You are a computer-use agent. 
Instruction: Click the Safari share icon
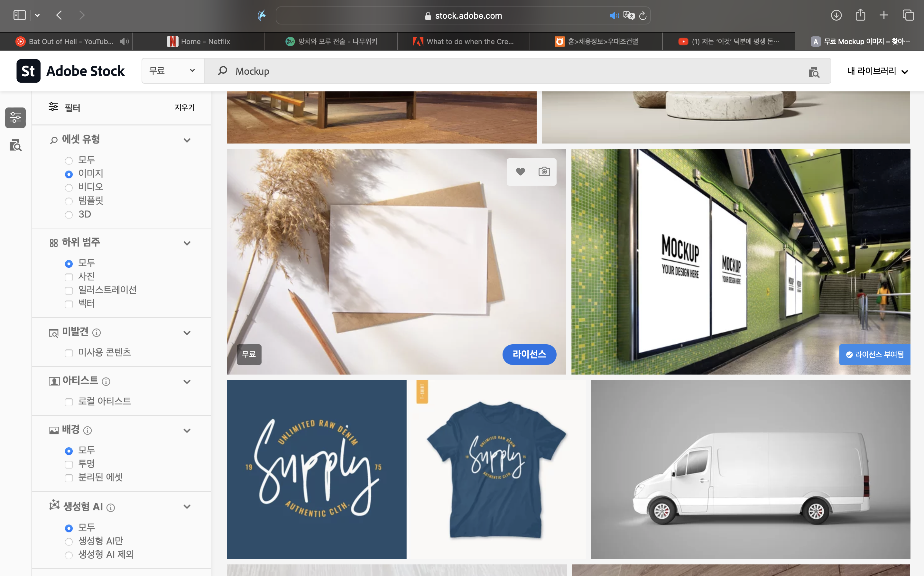coord(860,15)
